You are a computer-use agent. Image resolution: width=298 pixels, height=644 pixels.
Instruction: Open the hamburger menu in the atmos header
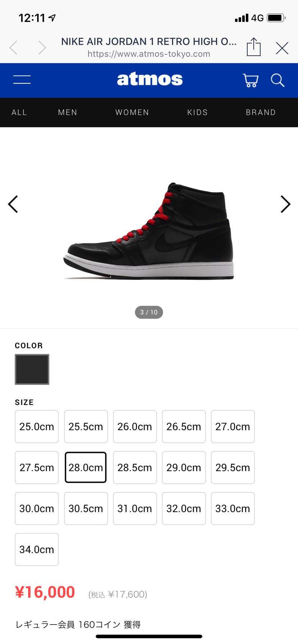tap(22, 80)
